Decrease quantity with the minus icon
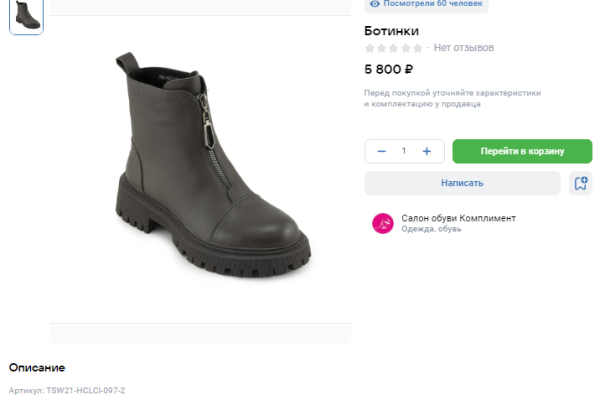Image resolution: width=600 pixels, height=400 pixels. tap(381, 151)
